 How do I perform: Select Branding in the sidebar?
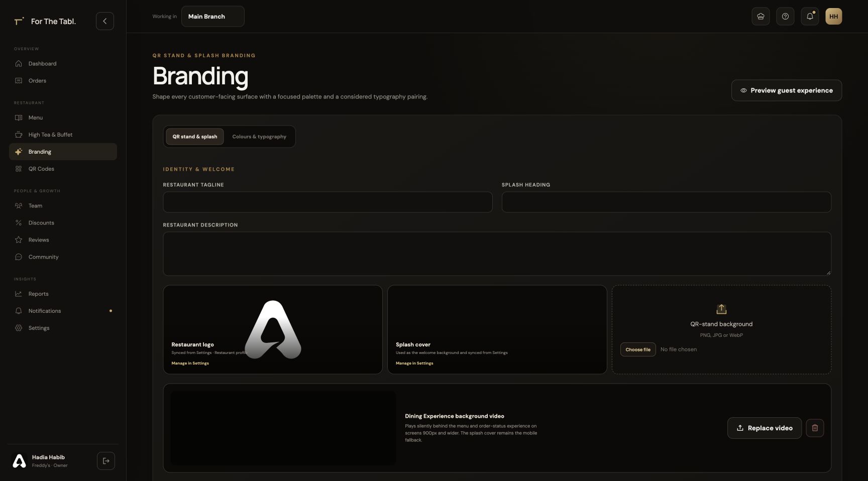[x=63, y=152]
